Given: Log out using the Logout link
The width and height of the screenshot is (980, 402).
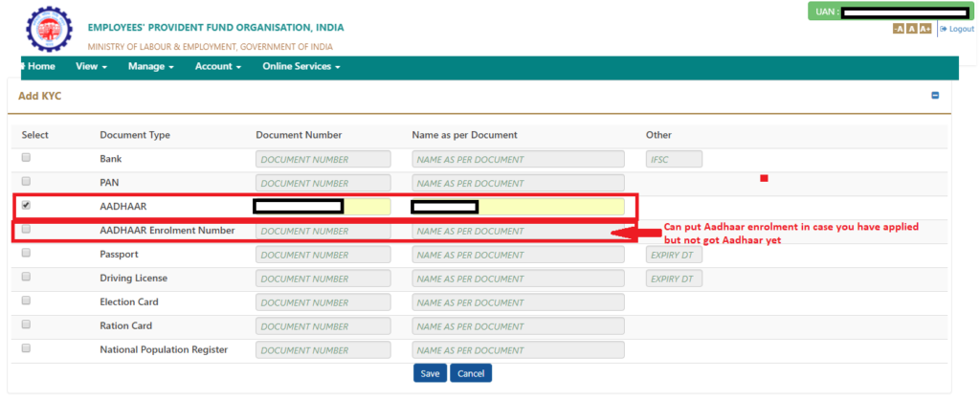Looking at the screenshot, I should click(x=957, y=29).
